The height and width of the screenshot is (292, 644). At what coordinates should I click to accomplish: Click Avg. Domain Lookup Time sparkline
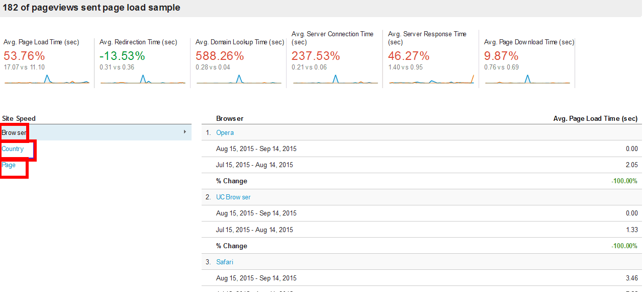click(239, 80)
